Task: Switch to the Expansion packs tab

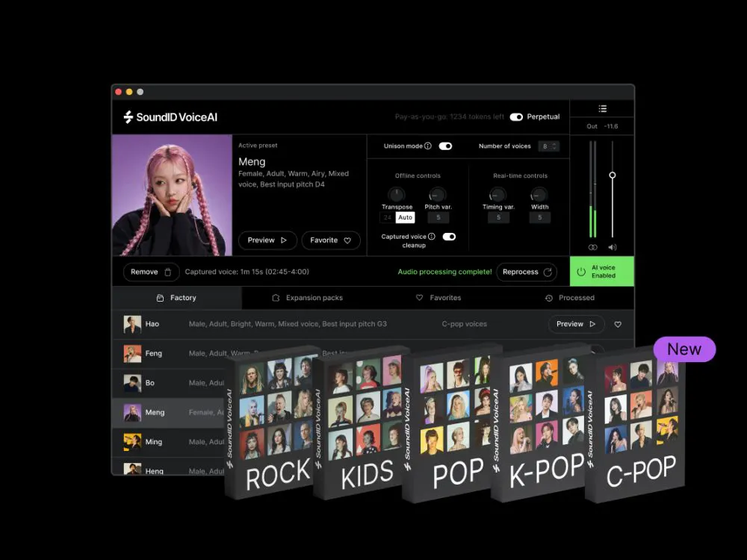Action: point(307,298)
